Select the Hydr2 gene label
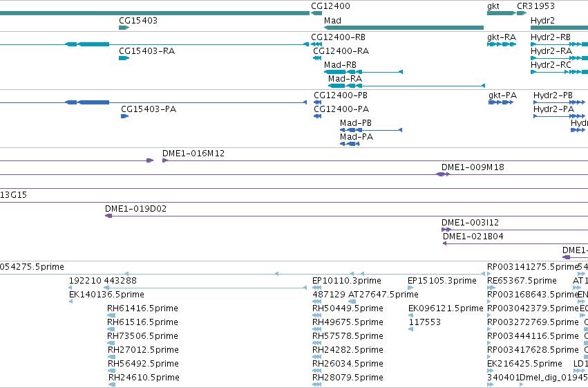Image resolution: width=588 pixels, height=388 pixels. point(542,21)
